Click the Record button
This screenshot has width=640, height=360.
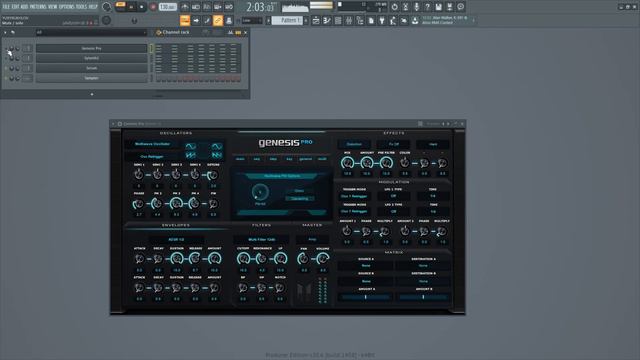pos(153,7)
